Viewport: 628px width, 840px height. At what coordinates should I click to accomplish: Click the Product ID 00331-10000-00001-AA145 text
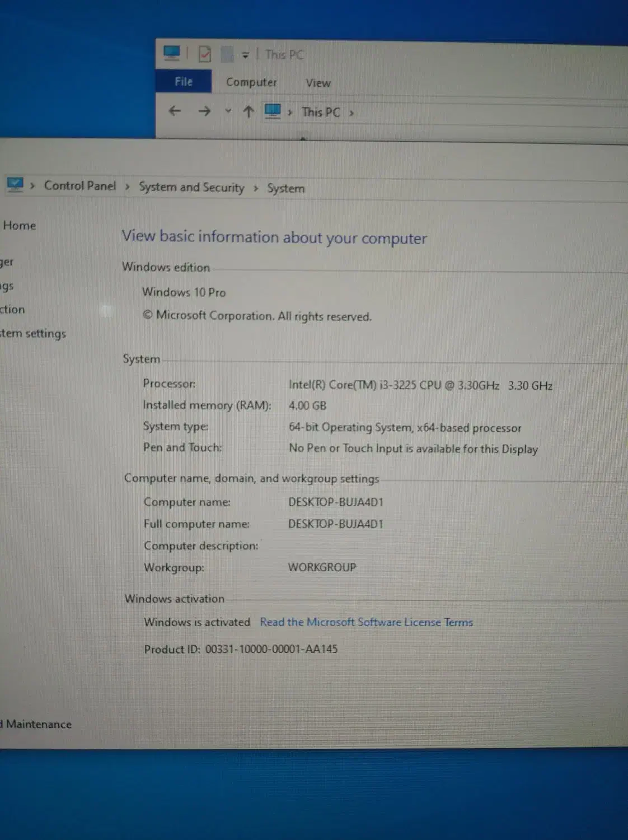(241, 649)
